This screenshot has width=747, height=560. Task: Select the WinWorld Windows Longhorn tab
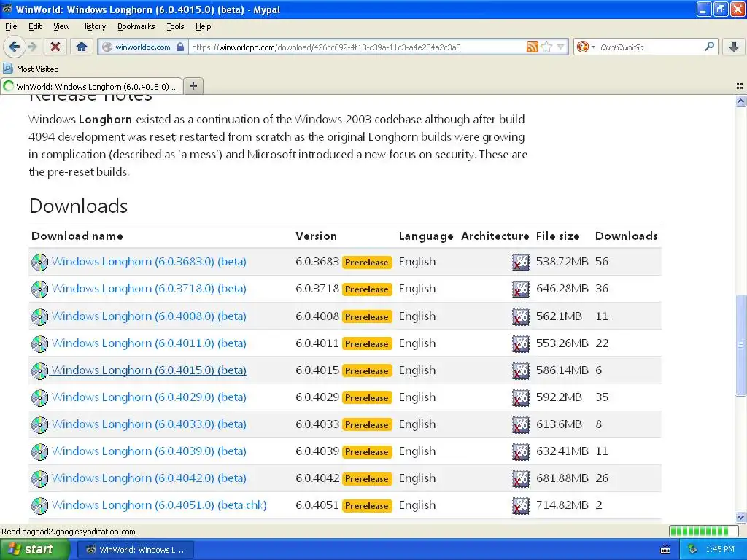click(91, 86)
